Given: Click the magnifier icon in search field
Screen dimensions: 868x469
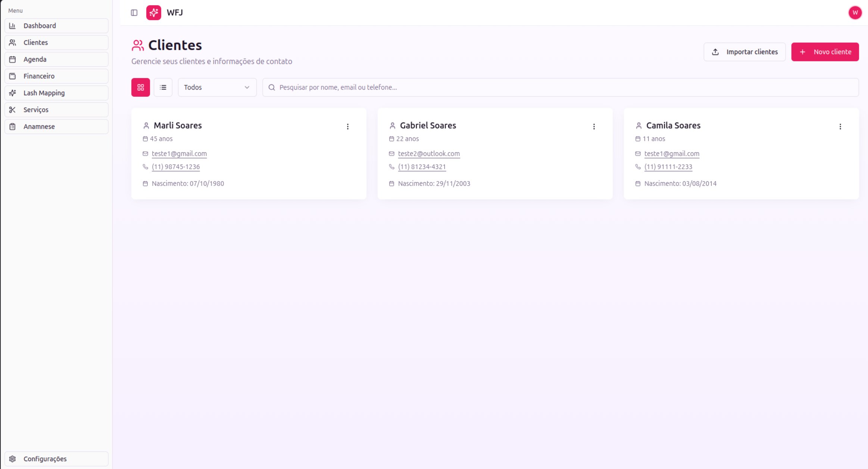Looking at the screenshot, I should pyautogui.click(x=272, y=87).
